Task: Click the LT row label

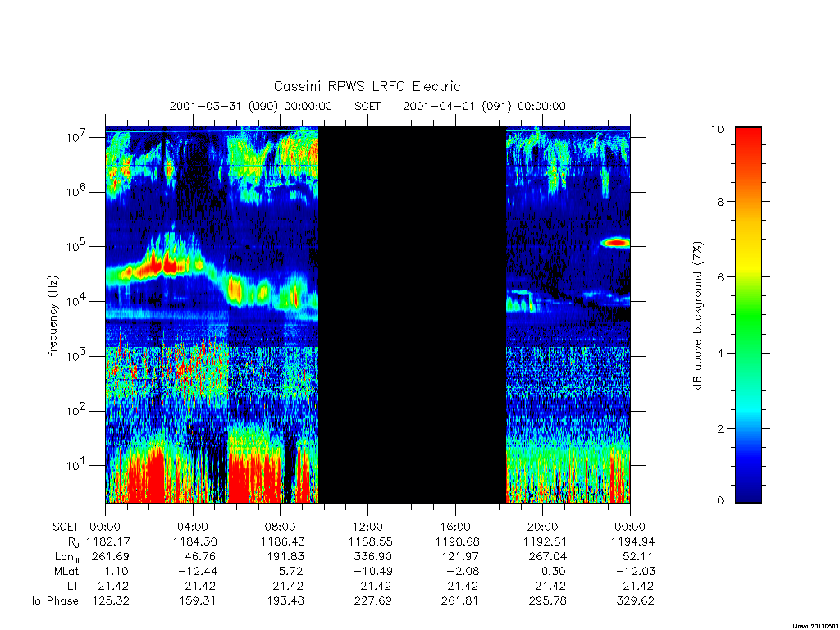Action: [73, 586]
